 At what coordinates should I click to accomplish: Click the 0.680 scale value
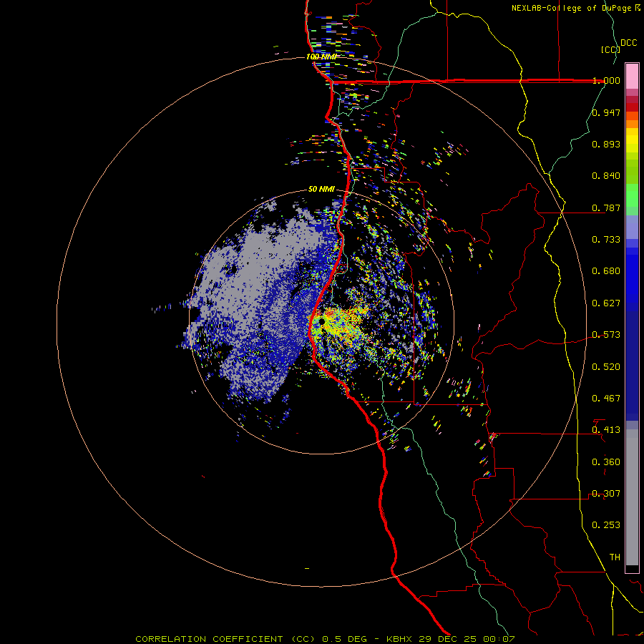606,271
